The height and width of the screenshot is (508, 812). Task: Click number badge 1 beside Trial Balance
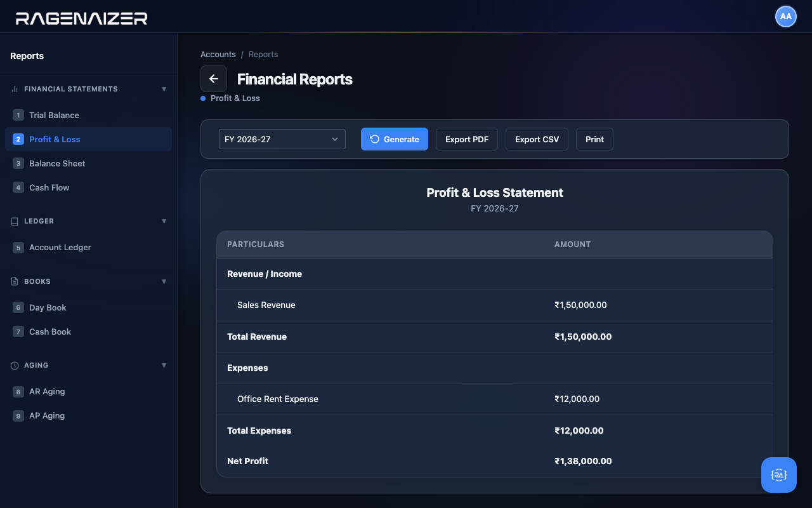click(18, 115)
